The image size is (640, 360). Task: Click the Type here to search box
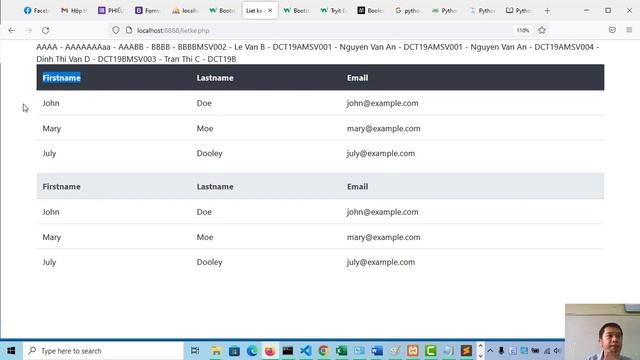[x=104, y=351]
